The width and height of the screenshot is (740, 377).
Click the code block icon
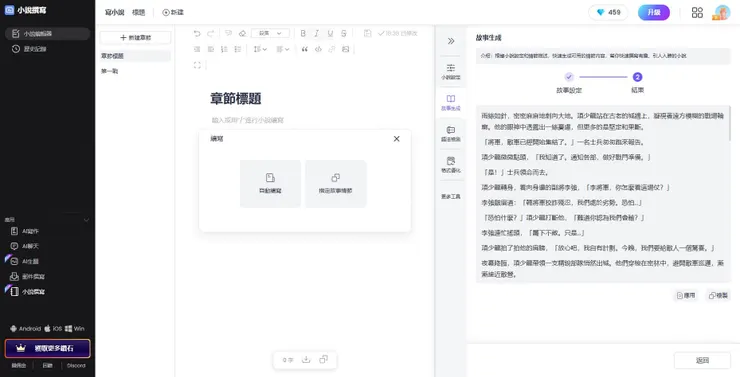point(318,49)
